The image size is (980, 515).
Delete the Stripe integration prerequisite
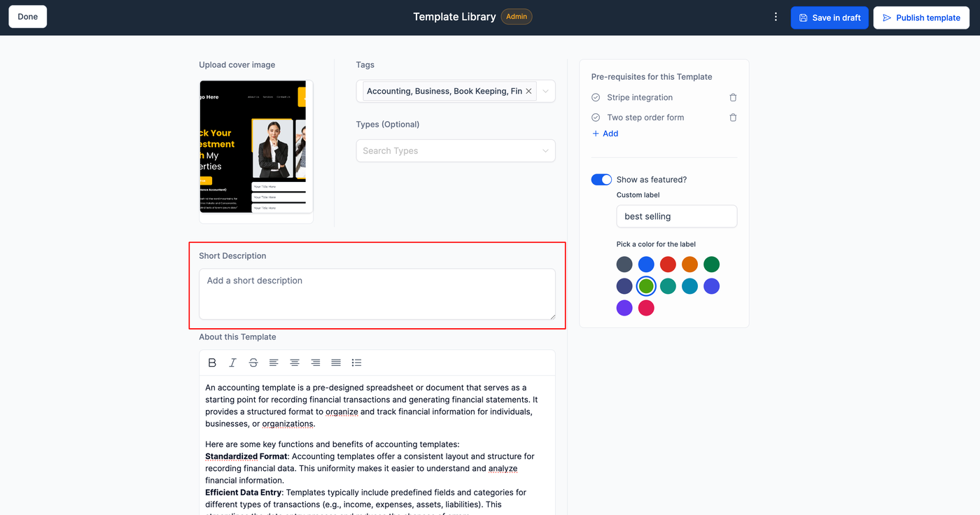click(733, 98)
